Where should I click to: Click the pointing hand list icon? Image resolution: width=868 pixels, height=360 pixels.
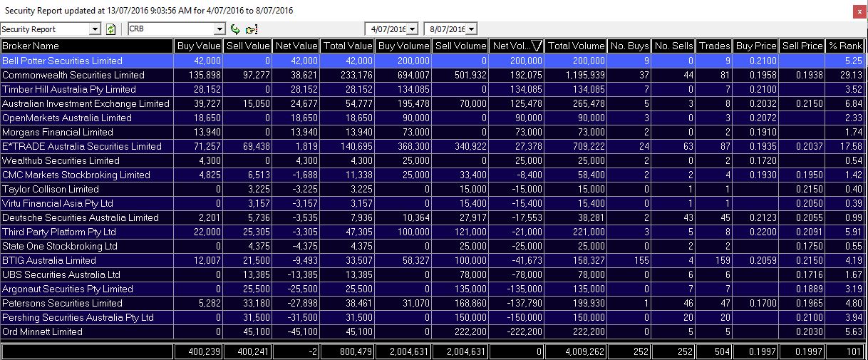coord(251,29)
